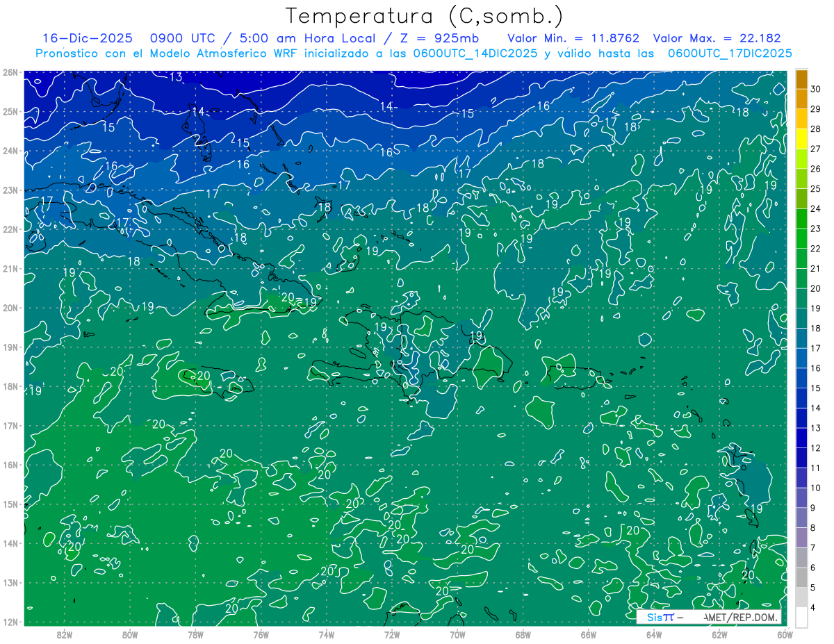Click the 74W longitude axis label
834x644 pixels.
(327, 635)
